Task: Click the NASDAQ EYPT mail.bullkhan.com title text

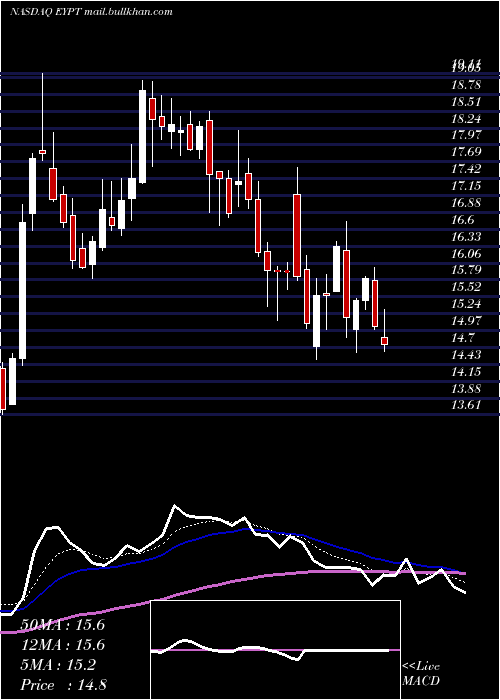Action: (x=91, y=12)
